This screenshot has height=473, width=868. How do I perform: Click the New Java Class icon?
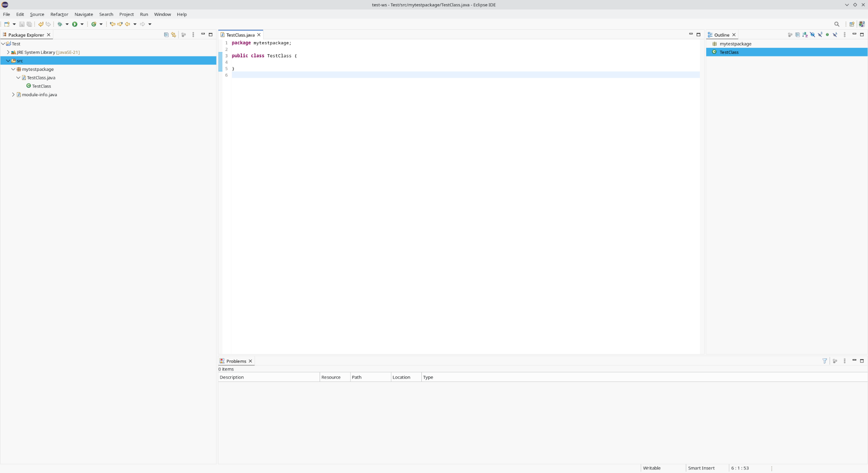click(x=94, y=24)
